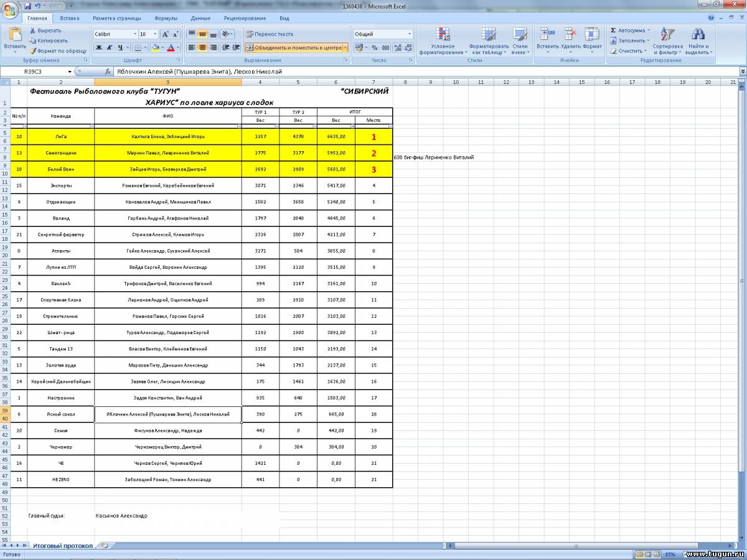Switch to the Формулы ribbon tab
The image size is (747, 560).
click(166, 18)
